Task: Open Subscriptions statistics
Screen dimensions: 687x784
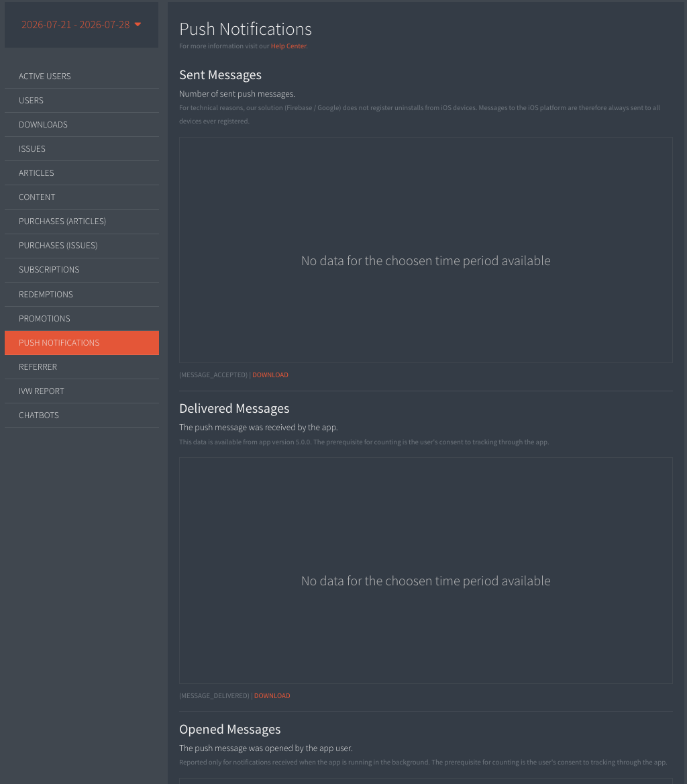Action: pos(82,270)
